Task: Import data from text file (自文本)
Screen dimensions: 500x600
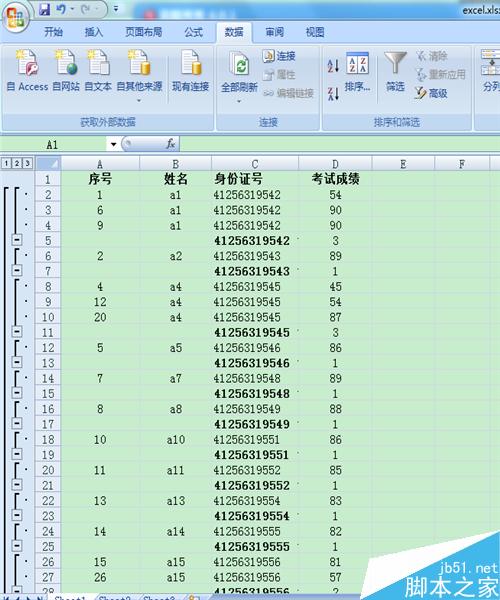Action: (x=98, y=71)
